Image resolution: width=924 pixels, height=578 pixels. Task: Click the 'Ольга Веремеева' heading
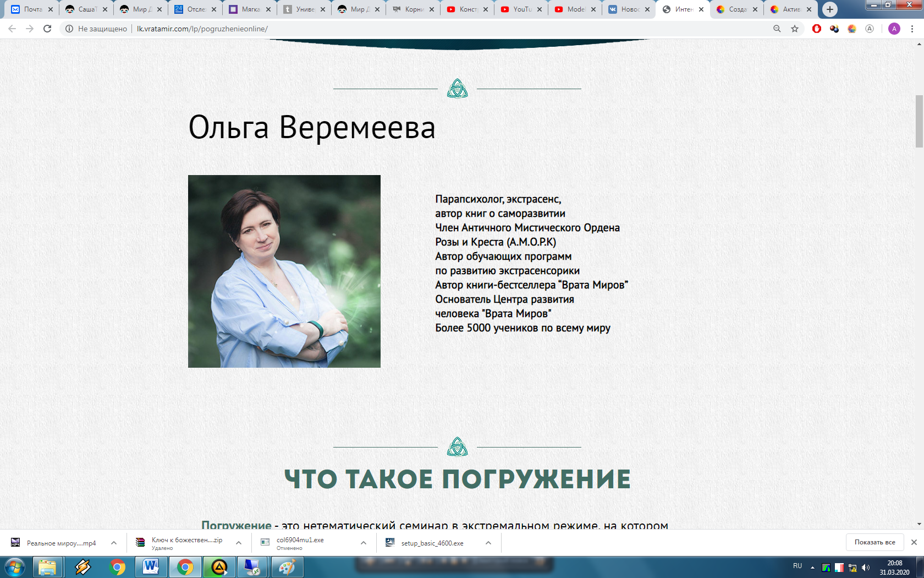[x=312, y=127]
